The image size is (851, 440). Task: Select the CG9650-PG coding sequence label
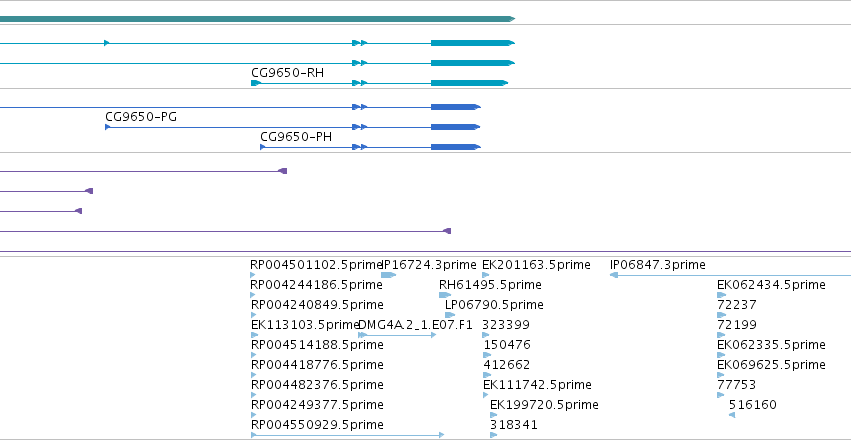point(141,117)
